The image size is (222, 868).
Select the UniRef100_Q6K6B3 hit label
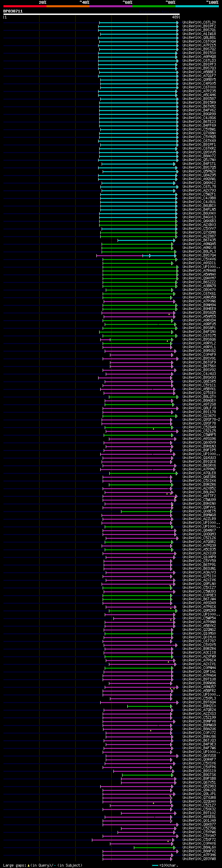(199, 221)
